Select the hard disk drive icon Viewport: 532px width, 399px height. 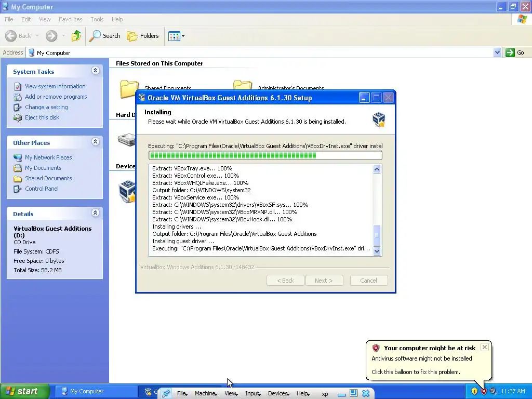(x=127, y=139)
